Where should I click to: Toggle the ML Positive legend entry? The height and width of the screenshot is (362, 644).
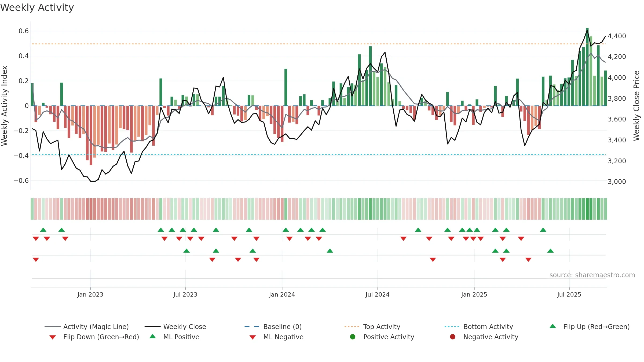point(174,337)
